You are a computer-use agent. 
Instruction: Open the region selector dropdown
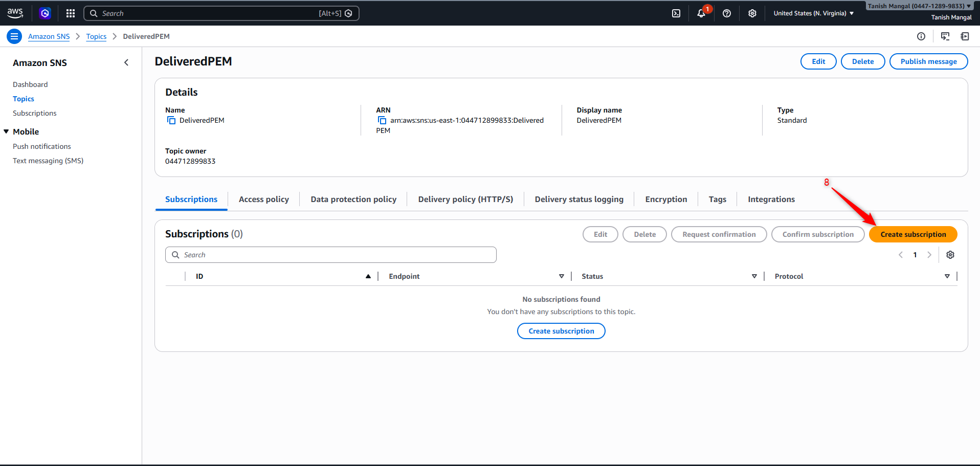tap(813, 13)
